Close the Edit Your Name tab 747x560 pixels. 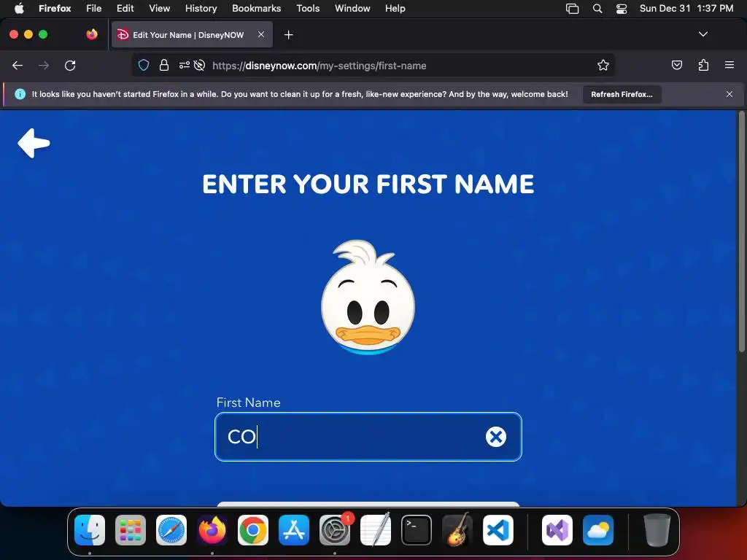pyautogui.click(x=261, y=34)
